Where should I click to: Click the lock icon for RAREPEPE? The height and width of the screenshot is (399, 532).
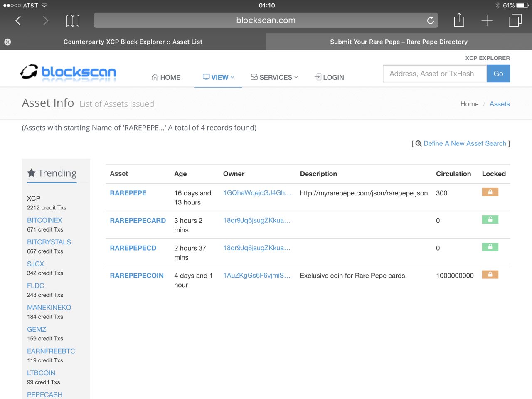point(490,192)
